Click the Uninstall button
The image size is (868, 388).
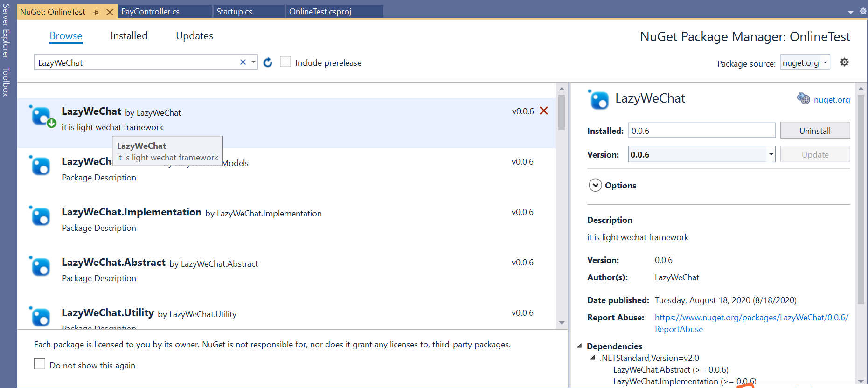coord(815,131)
